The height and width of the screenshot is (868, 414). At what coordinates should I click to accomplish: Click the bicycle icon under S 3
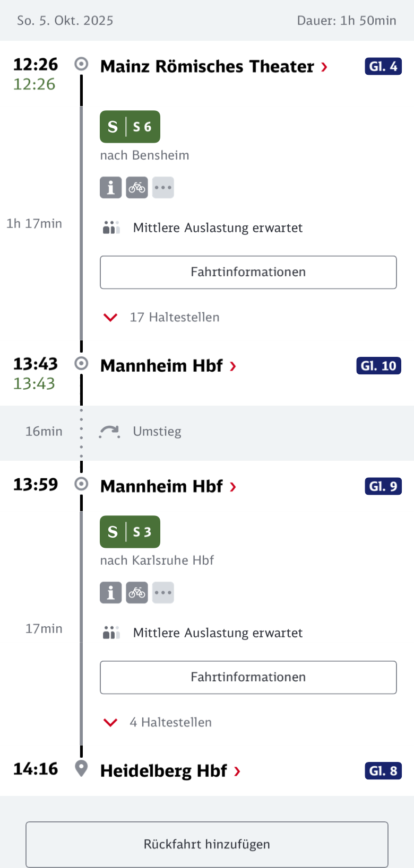click(x=137, y=593)
